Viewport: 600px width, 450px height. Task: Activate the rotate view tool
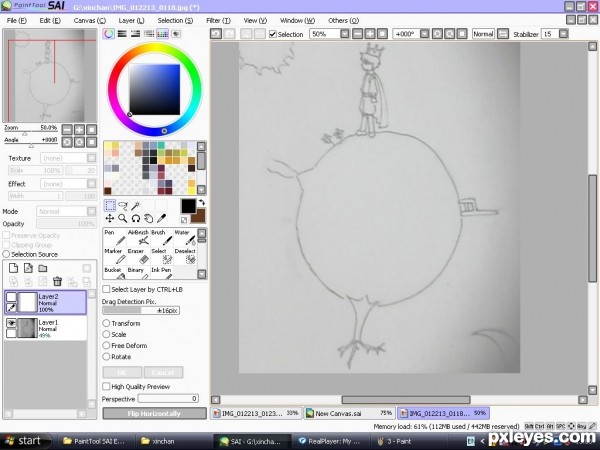tap(135, 218)
